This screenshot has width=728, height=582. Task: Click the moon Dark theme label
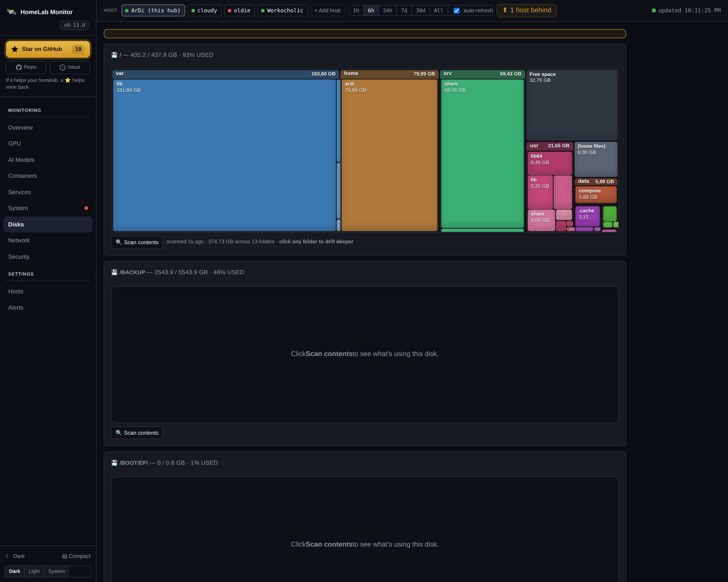tap(15, 556)
